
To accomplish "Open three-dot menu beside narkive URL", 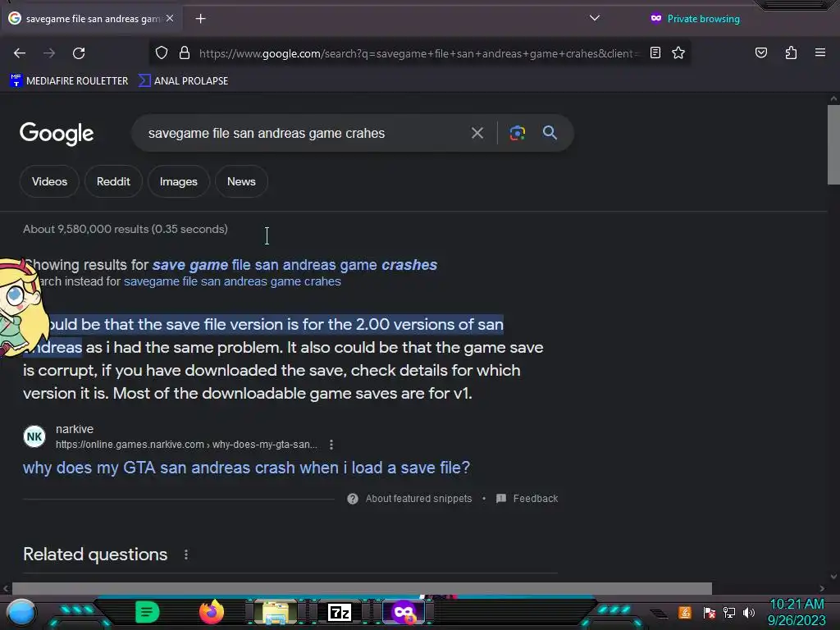I will pyautogui.click(x=331, y=445).
